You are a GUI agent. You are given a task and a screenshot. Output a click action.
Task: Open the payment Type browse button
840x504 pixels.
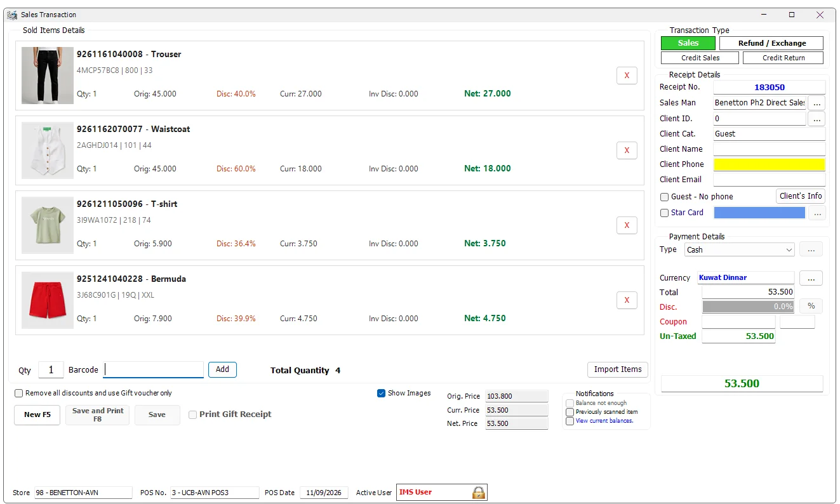pos(811,250)
